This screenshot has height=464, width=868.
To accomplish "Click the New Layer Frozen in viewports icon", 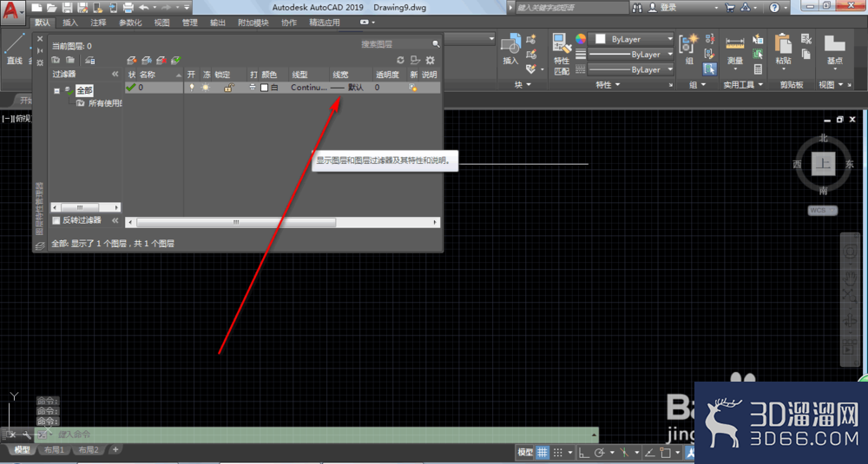I will pyautogui.click(x=146, y=61).
